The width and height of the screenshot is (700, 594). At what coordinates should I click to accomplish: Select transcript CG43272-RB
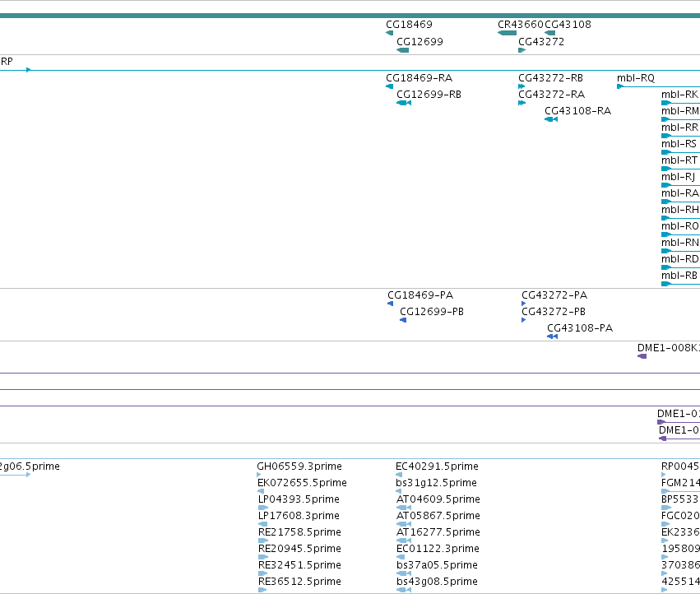[550, 78]
